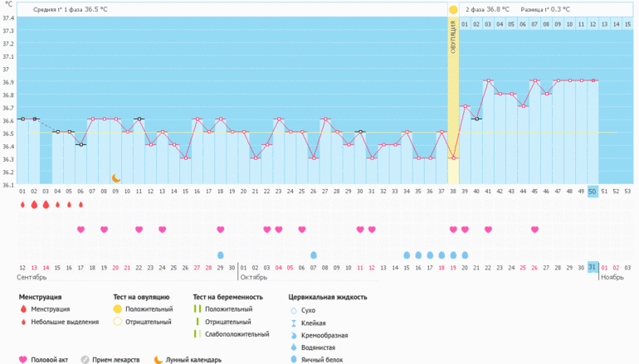The image size is (639, 364).
Task: Click the temperature point on day 41
Action: pos(488,81)
